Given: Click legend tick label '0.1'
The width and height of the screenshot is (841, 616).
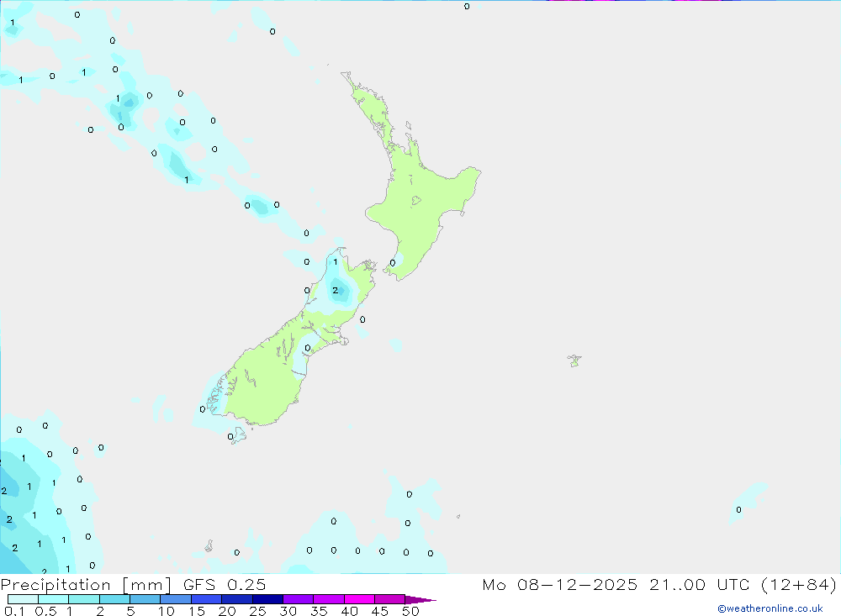Looking at the screenshot, I should (14, 611).
